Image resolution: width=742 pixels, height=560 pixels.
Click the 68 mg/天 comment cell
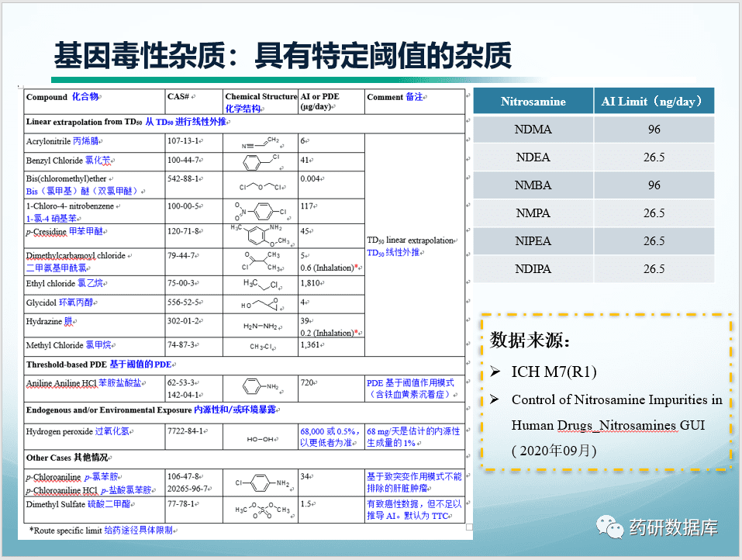click(413, 437)
